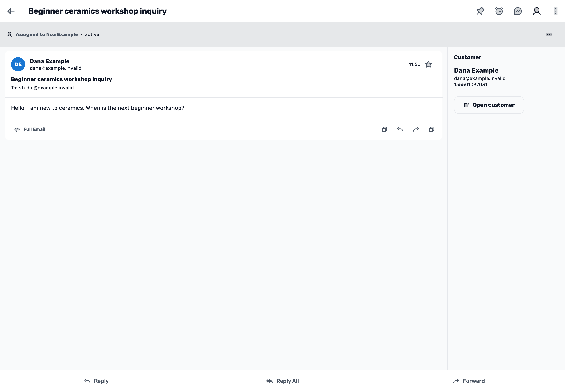Click the Customer panel heading
The height and width of the screenshot is (392, 565).
(x=467, y=57)
